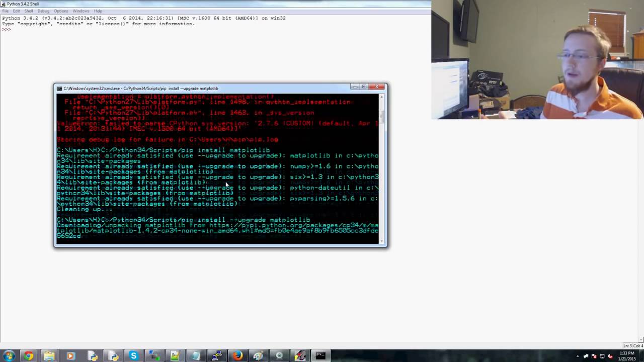Open the network computers taskbar icon
644x362 pixels.
216,356
